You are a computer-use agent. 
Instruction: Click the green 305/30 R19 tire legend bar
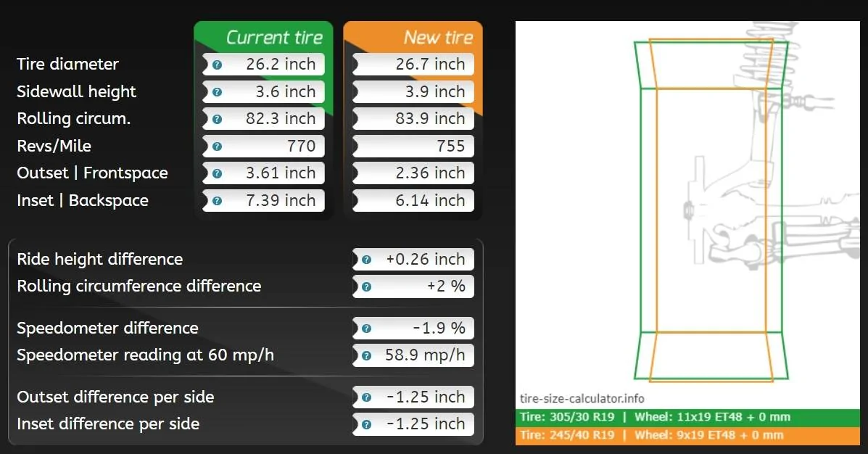point(687,418)
